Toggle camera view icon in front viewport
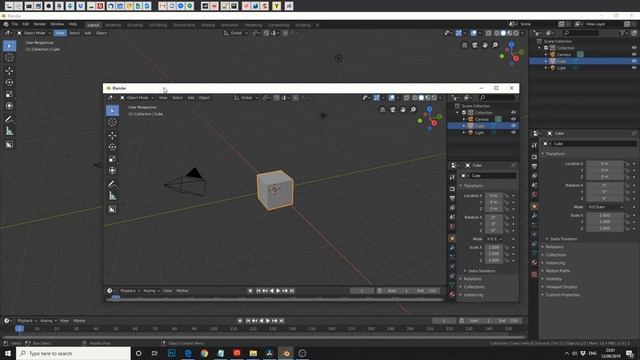 pos(393,109)
